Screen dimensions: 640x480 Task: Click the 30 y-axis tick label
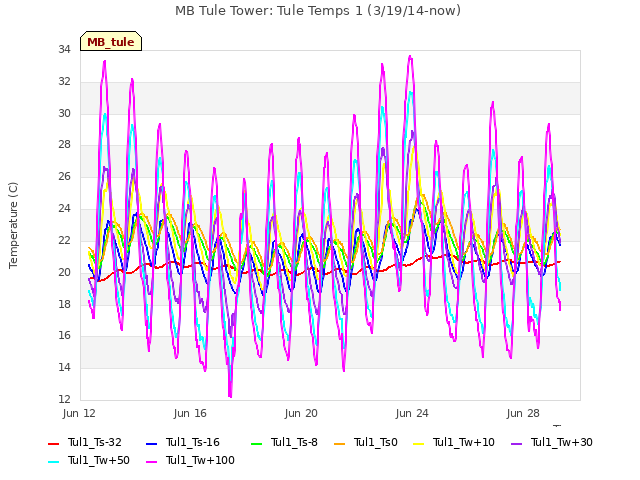coord(64,113)
